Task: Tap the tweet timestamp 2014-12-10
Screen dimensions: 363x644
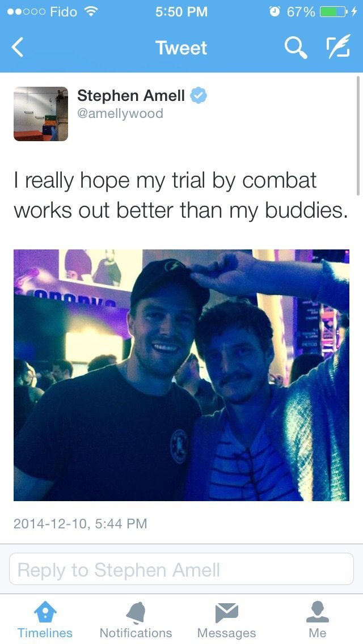Action: tap(80, 524)
